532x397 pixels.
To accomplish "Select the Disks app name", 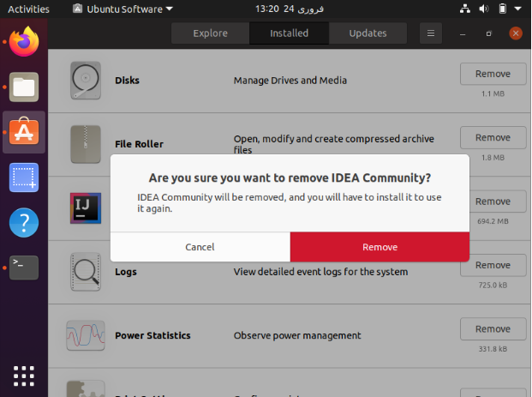I will [x=128, y=81].
